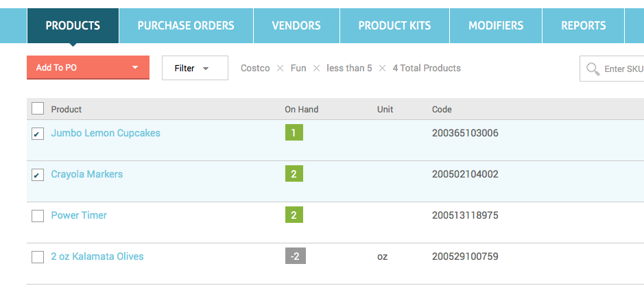Toggle the select-all checkbox in header

[38, 108]
